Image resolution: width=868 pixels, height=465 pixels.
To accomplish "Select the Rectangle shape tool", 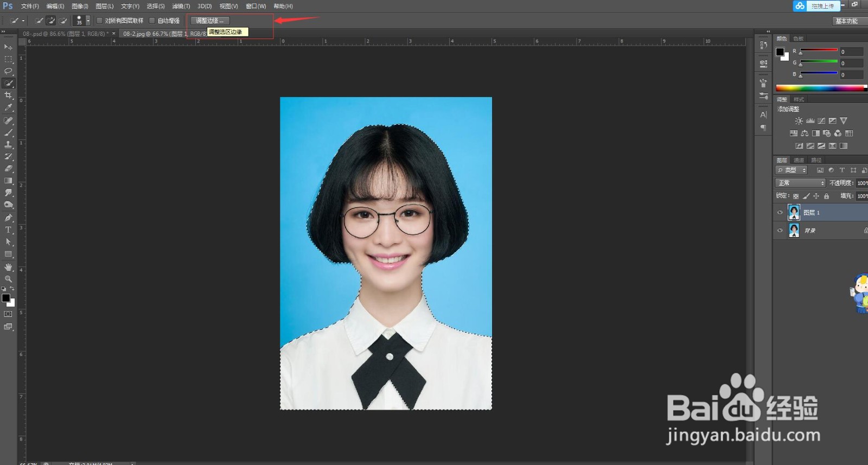I will pyautogui.click(x=8, y=254).
